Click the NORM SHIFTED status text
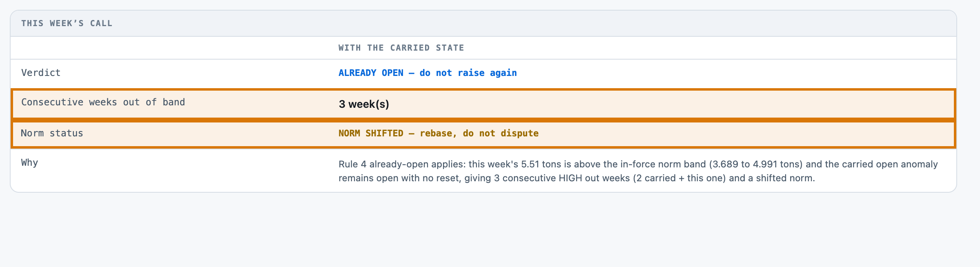Screen dimensions: 980x267 tap(371, 133)
